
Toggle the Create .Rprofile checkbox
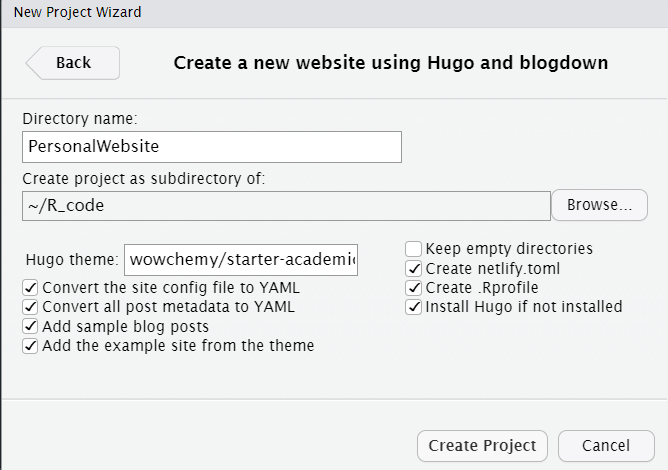[x=413, y=288]
